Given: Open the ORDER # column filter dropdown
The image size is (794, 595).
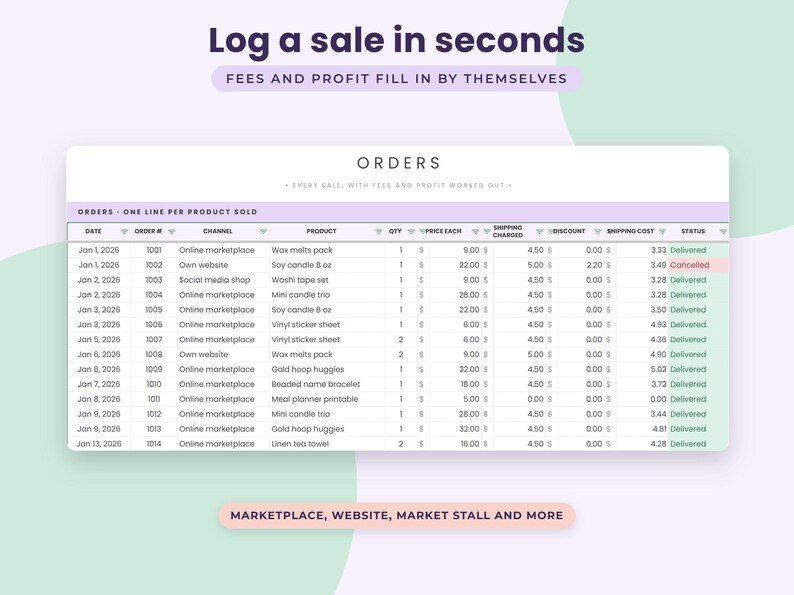Looking at the screenshot, I should [x=171, y=231].
